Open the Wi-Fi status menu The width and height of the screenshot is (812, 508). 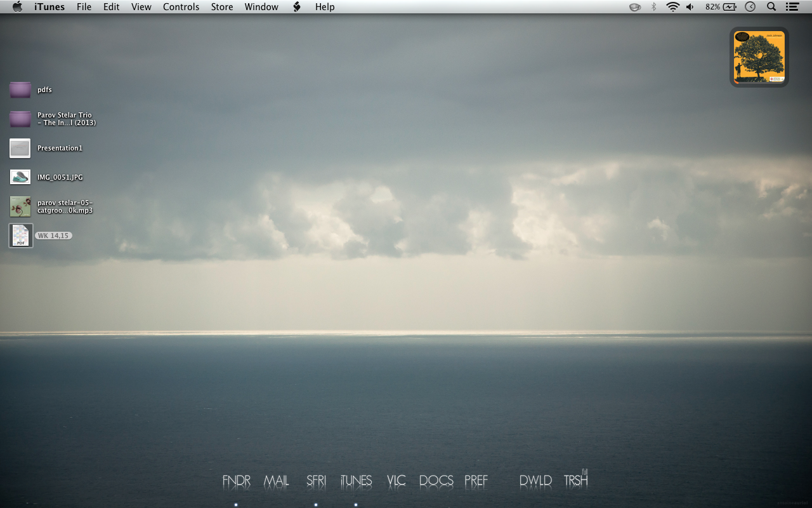672,7
